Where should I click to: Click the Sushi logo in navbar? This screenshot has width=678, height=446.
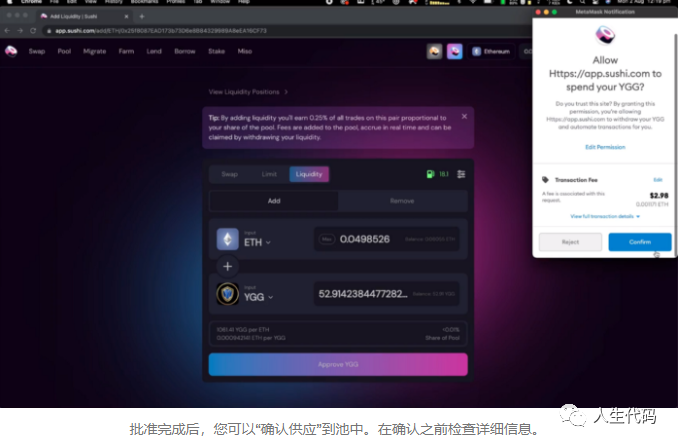[x=11, y=51]
